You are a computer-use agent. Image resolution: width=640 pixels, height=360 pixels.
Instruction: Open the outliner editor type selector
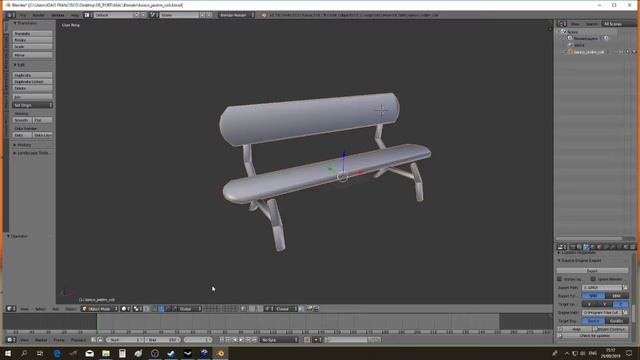coord(562,24)
